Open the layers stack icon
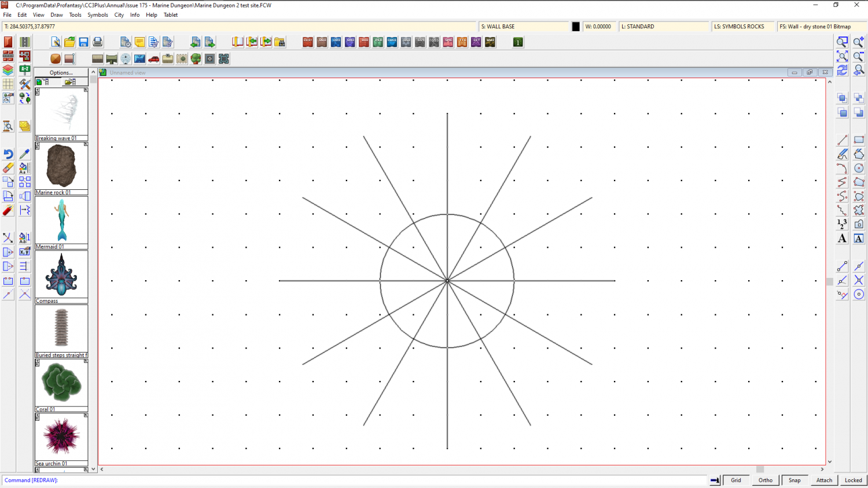The image size is (868, 488). (8, 70)
